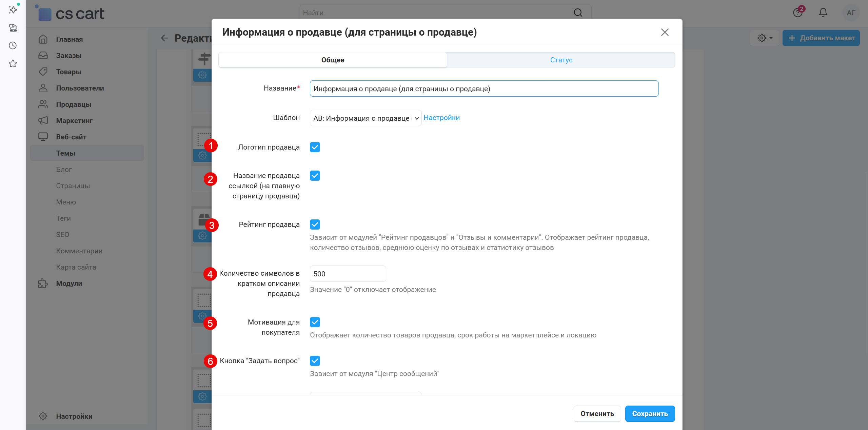Screen dimensions: 868x430
Task: Click the Сохранить button
Action: (x=650, y=413)
